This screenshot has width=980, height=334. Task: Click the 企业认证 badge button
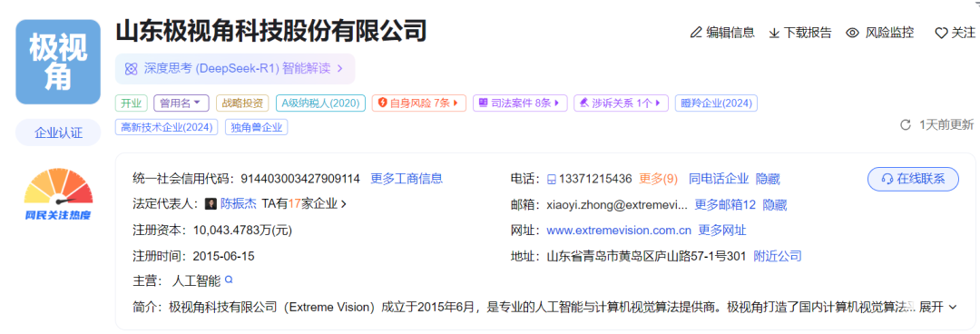pos(58,133)
